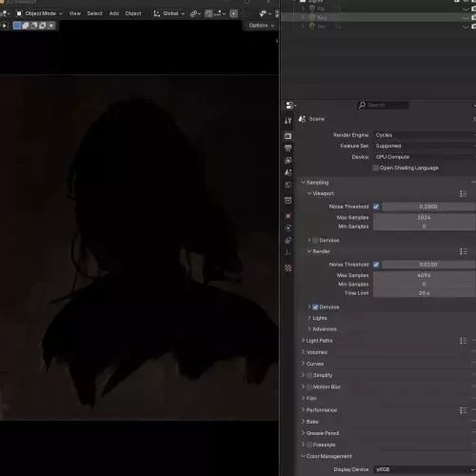Open the Tool properties tab

point(288,120)
